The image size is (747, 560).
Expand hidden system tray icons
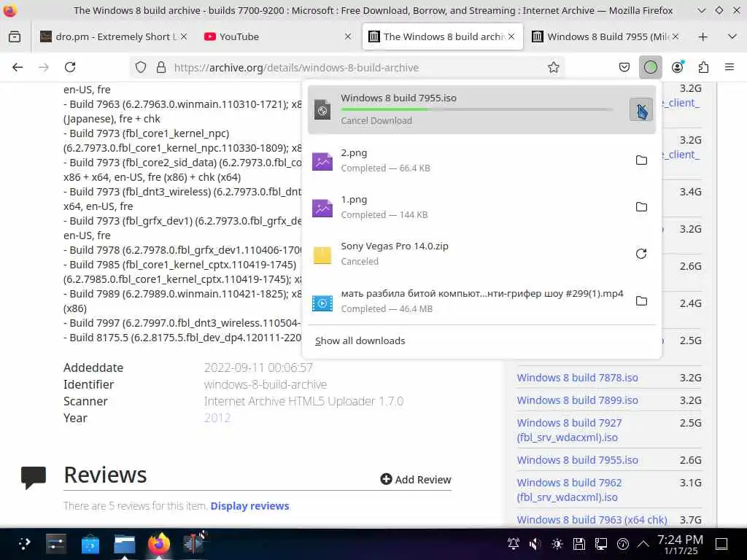643,544
